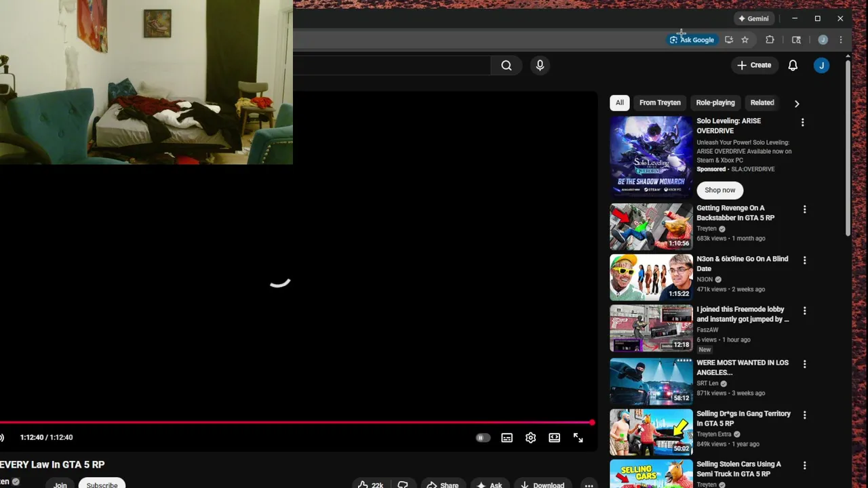Click the Treyten Extra channel name
Screen dimensions: 868x488
pyautogui.click(x=714, y=434)
